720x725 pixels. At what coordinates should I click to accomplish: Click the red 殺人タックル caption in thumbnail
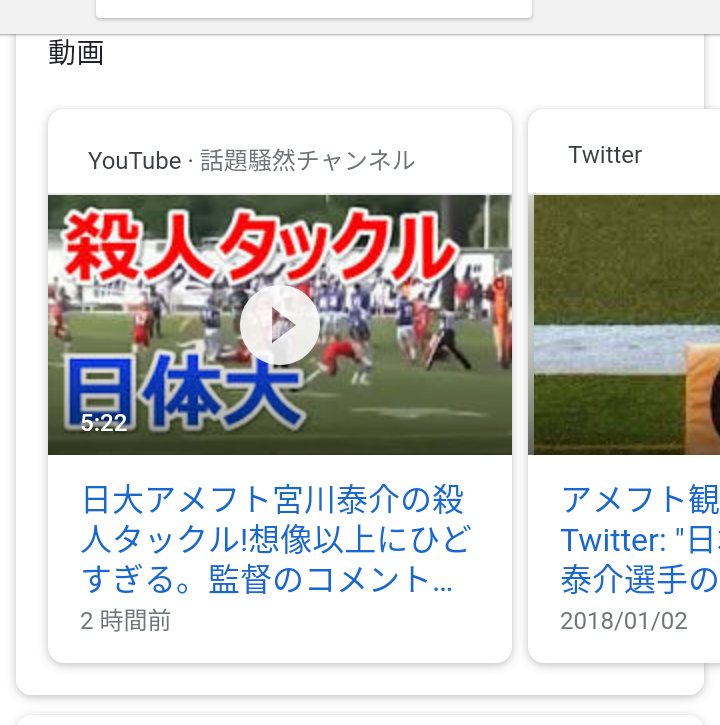(259, 245)
